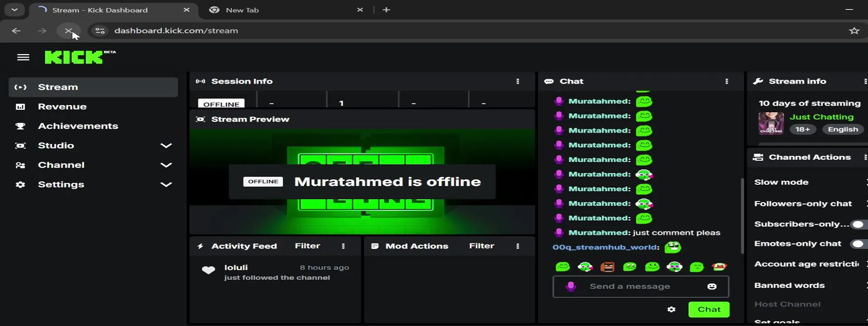
Task: Click the green Chat send button
Action: 708,310
